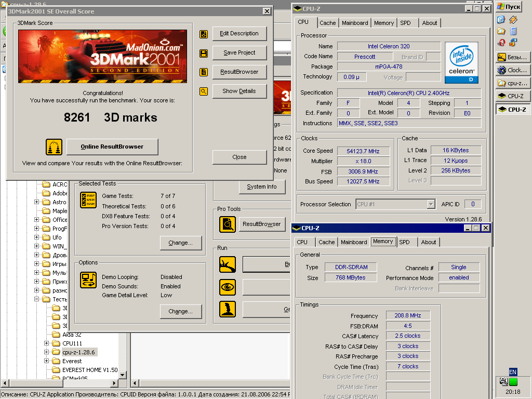The image size is (532, 399).
Task: Click Change button under Options
Action: coord(181,312)
